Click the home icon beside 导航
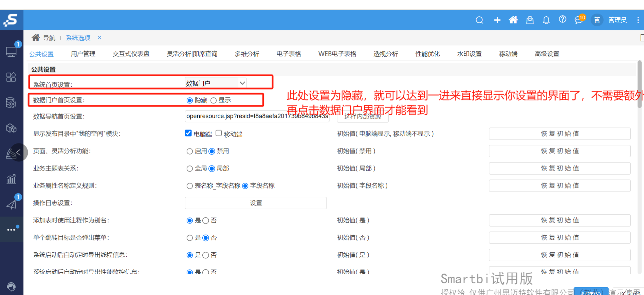Image resolution: width=644 pixels, height=295 pixels. tap(36, 37)
